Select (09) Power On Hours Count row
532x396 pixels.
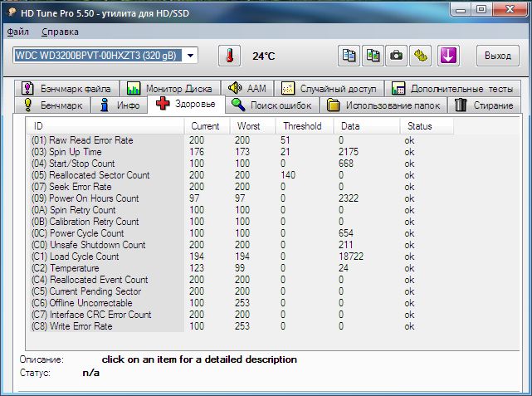pos(241,198)
